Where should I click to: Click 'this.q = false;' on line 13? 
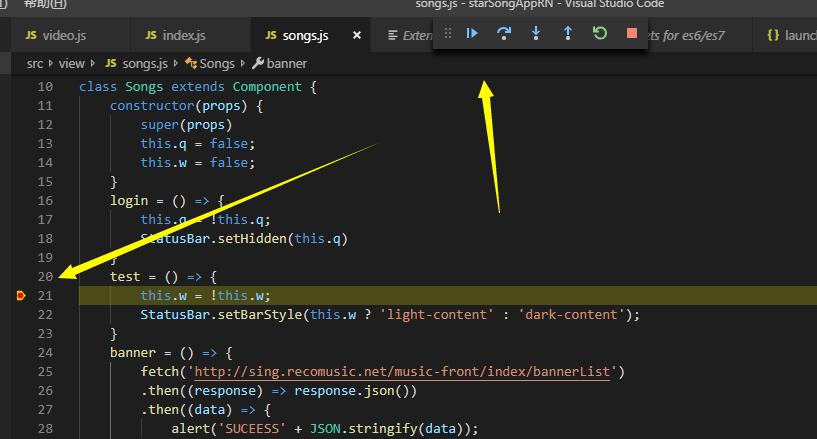(197, 144)
